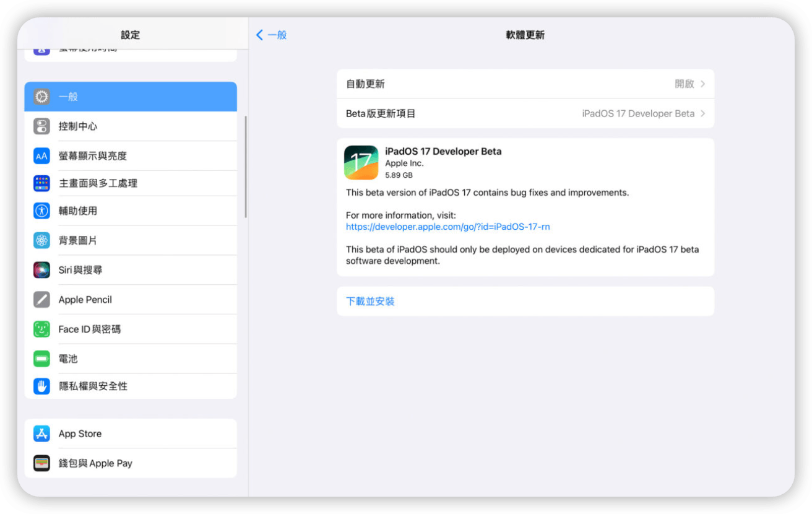
Task: Click the Accessibility (輔助使用) icon
Action: 41,211
